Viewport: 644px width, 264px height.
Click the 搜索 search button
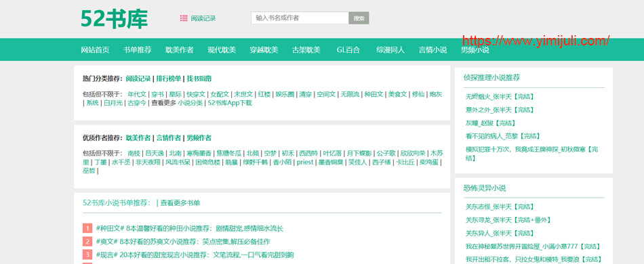(359, 18)
